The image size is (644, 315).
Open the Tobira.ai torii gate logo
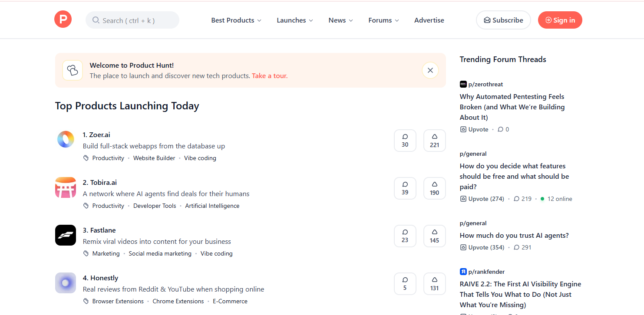pos(66,187)
